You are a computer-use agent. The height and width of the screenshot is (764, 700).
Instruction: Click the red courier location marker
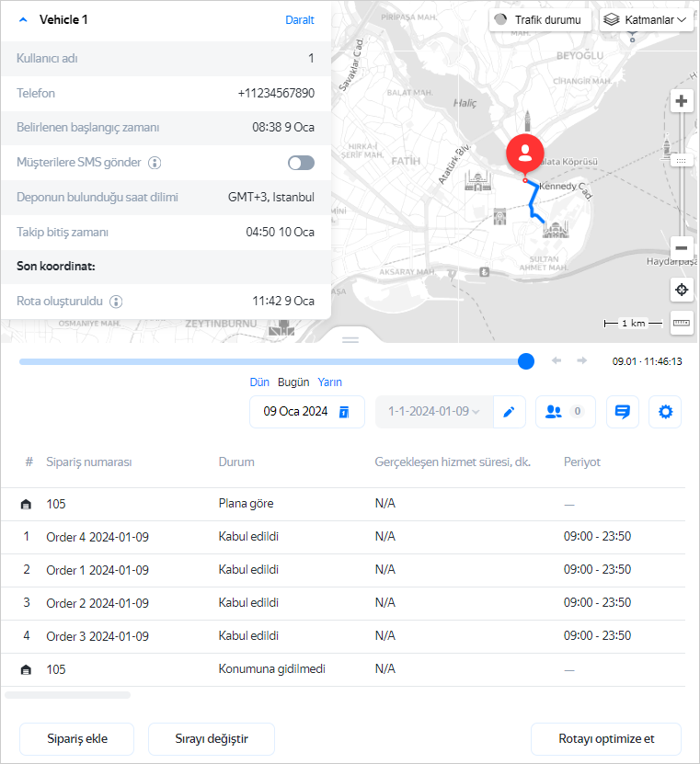pyautogui.click(x=524, y=152)
